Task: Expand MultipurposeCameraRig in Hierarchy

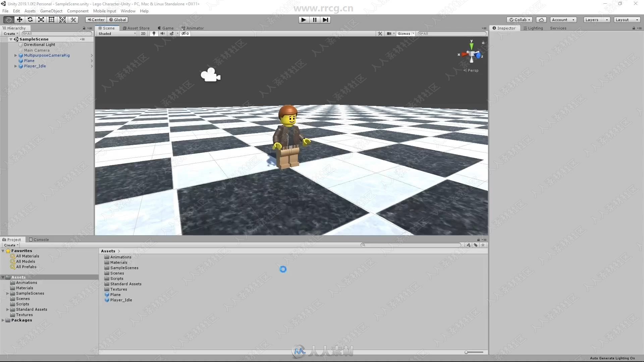Action: tap(15, 55)
